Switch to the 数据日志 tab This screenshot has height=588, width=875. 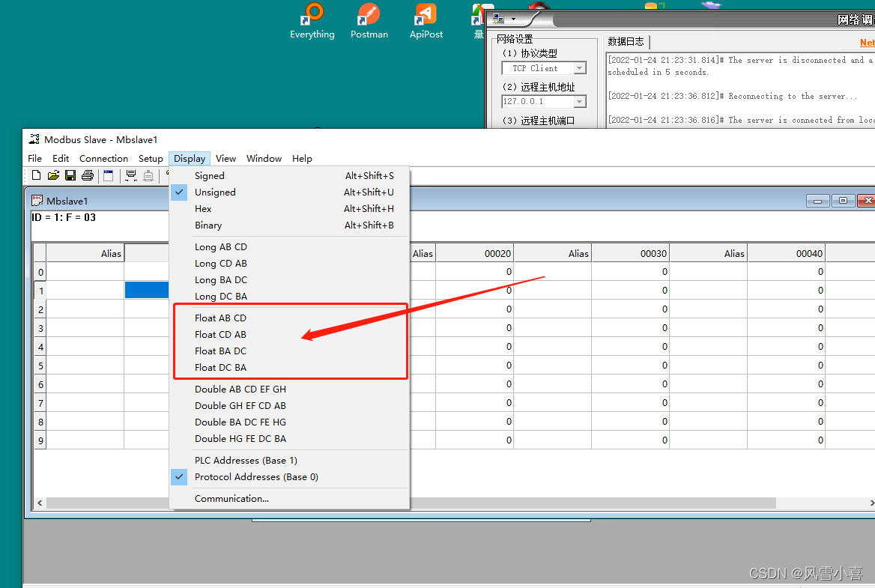coord(626,42)
